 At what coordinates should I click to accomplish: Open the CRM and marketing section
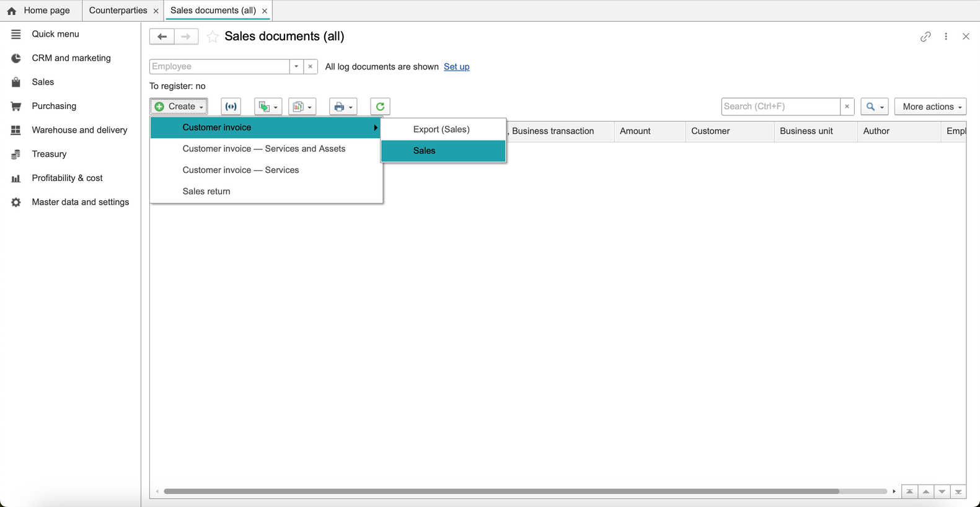[71, 58]
